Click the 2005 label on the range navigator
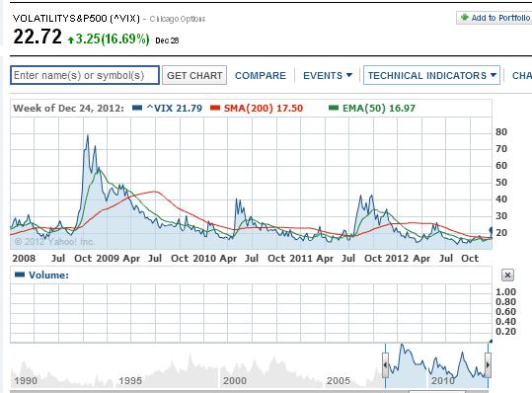Image resolution: width=532 pixels, height=393 pixels. pos(339,380)
